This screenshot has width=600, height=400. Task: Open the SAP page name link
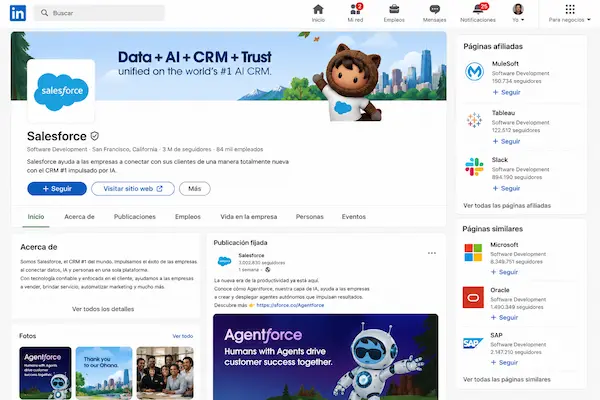[x=496, y=335]
